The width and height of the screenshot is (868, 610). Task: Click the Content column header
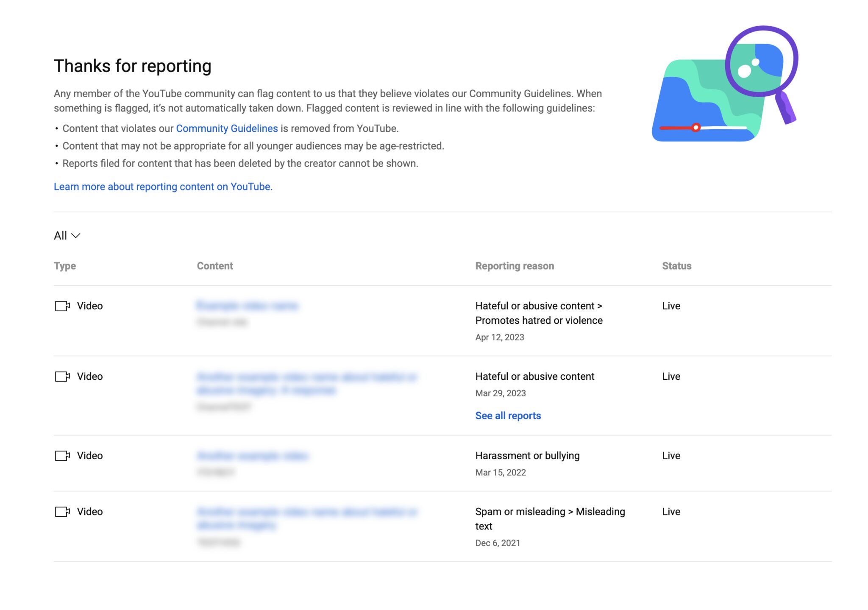(x=215, y=266)
